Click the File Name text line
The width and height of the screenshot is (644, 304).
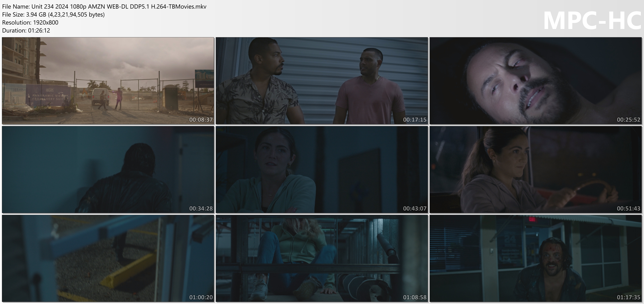(104, 7)
